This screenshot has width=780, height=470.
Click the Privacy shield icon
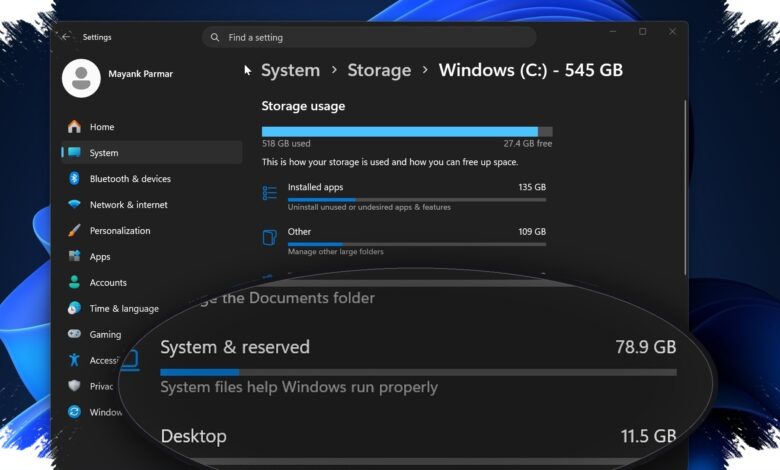pos(74,385)
